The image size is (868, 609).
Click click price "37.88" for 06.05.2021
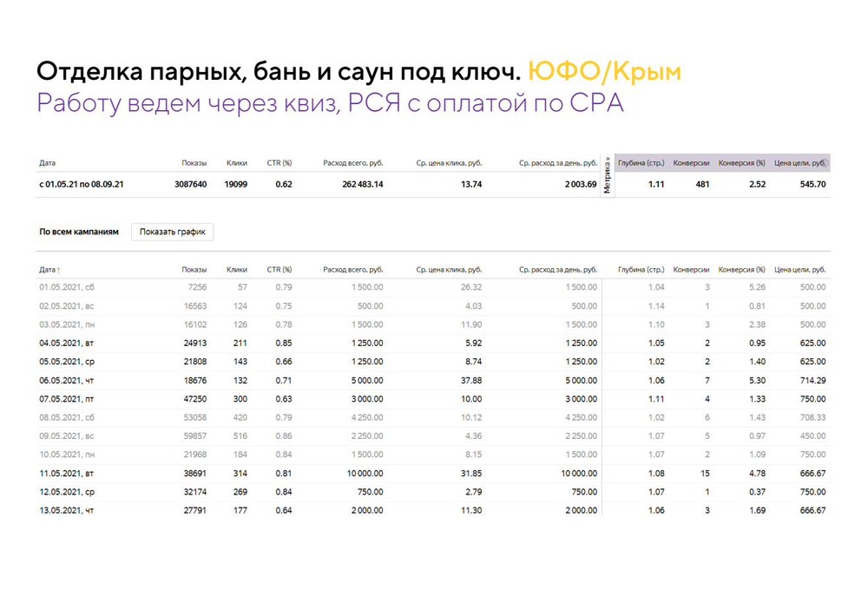coord(471,381)
